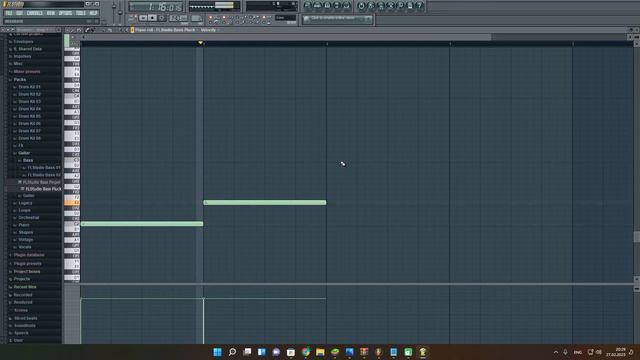Image resolution: width=640 pixels, height=360 pixels.
Task: Open the Windows Start button
Action: (218, 352)
